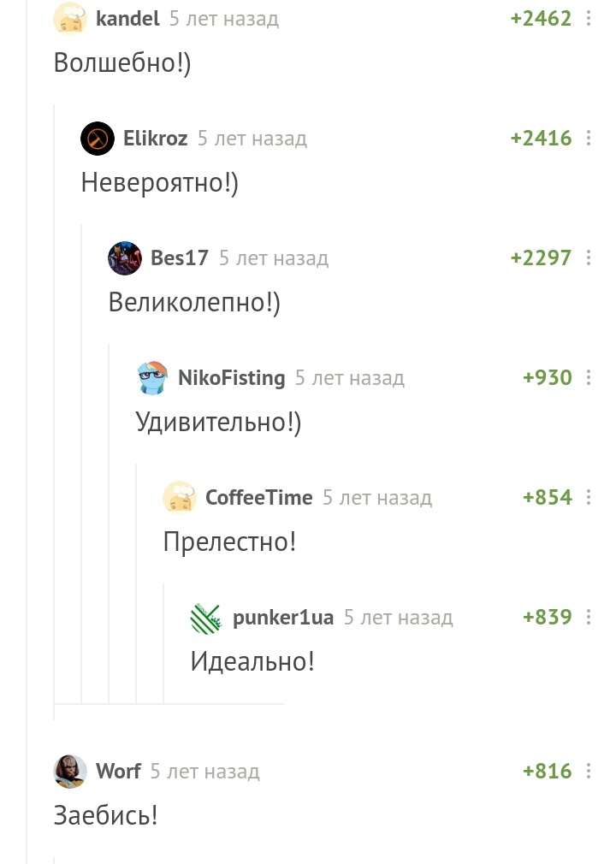The image size is (616, 864).
Task: Visit kandel's profile via username
Action: [x=127, y=18]
